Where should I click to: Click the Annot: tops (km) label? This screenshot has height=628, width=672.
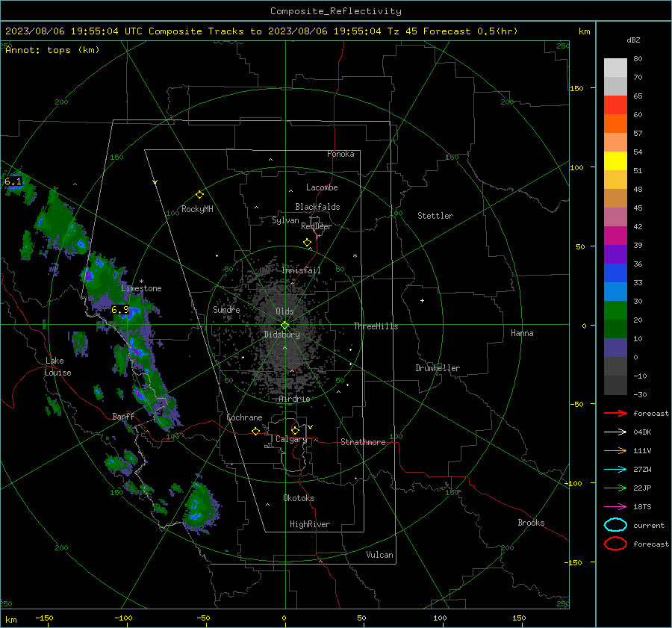click(52, 50)
